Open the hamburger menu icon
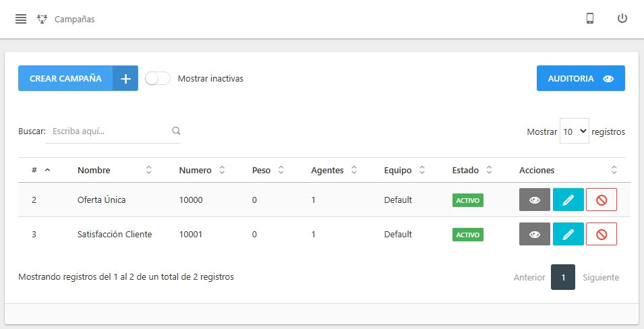The width and height of the screenshot is (644, 329). 21,19
